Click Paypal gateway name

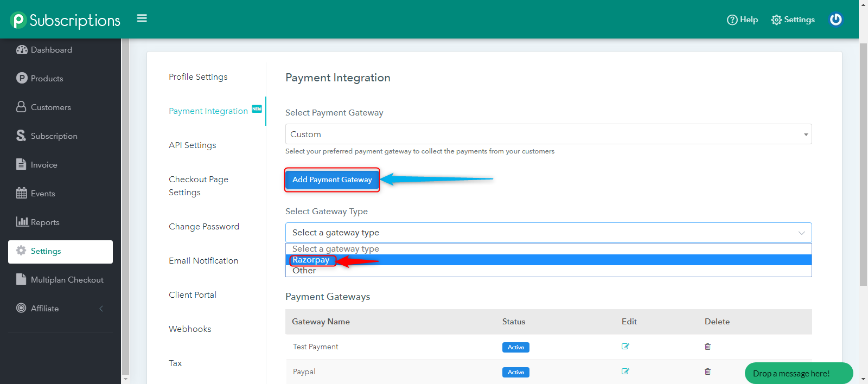click(304, 372)
